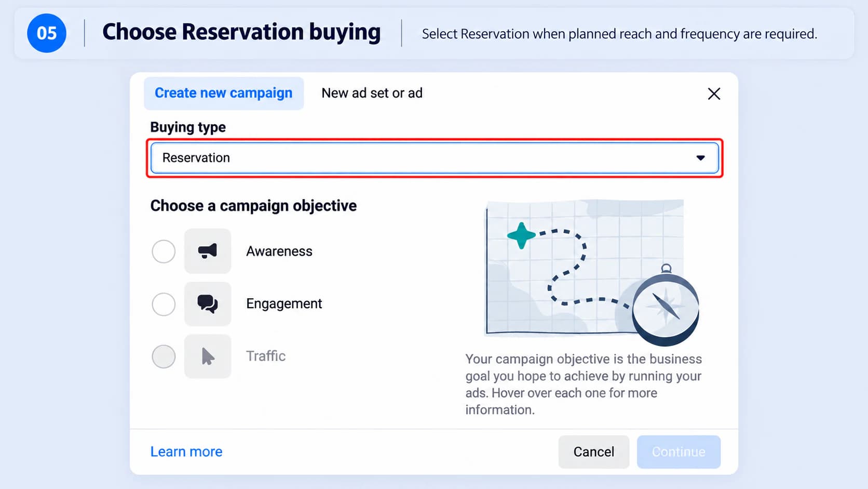Click the Engagement chat bubbles icon
The image size is (868, 489).
(208, 303)
